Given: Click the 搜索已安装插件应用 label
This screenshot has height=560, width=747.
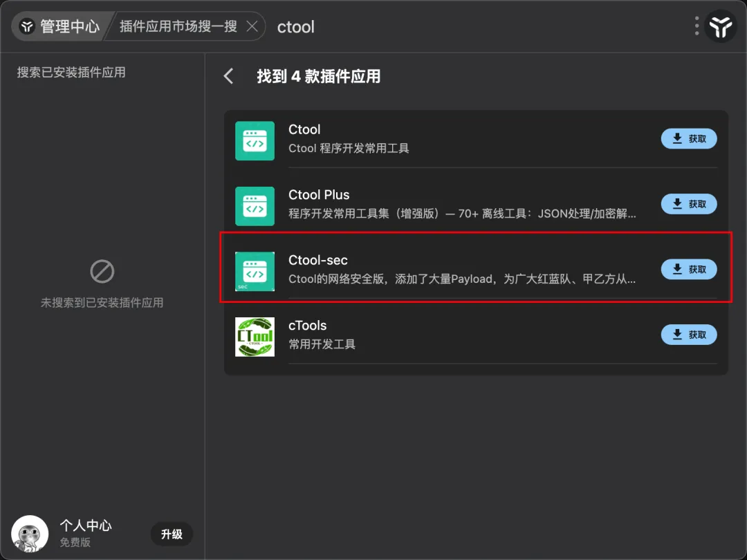Looking at the screenshot, I should (x=71, y=73).
